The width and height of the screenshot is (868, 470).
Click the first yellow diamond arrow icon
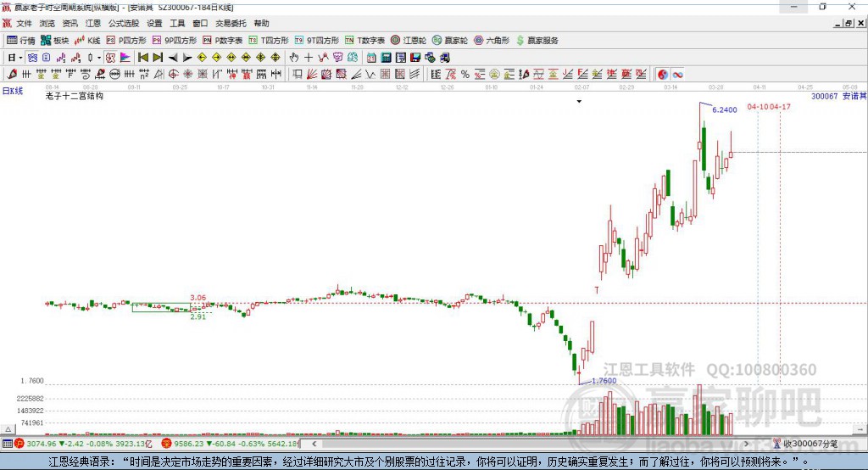click(202, 58)
